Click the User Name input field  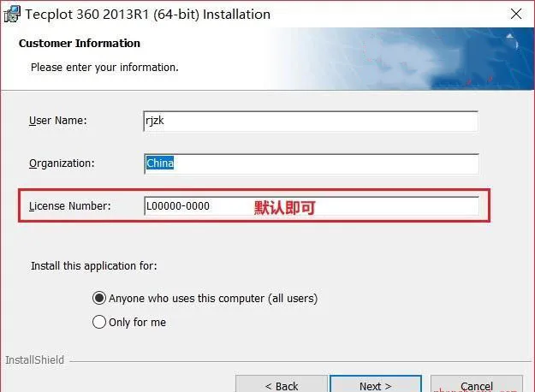311,122
